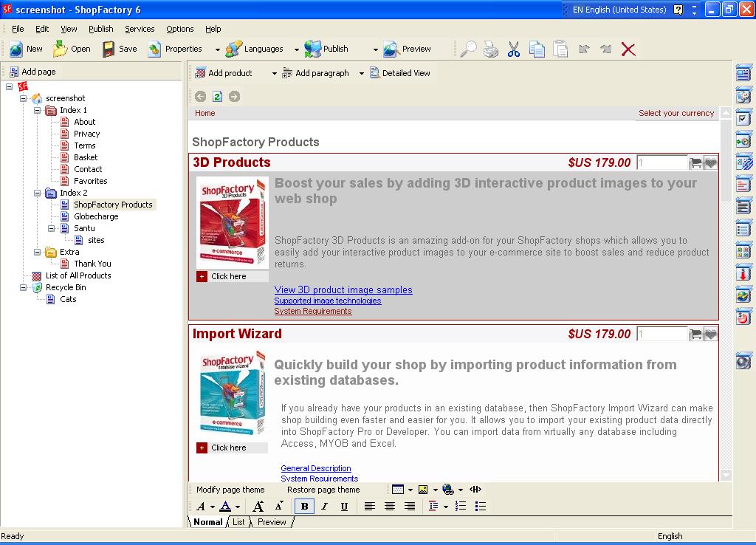Click the red X delete icon
Image resolution: width=756 pixels, height=545 pixels.
click(628, 49)
